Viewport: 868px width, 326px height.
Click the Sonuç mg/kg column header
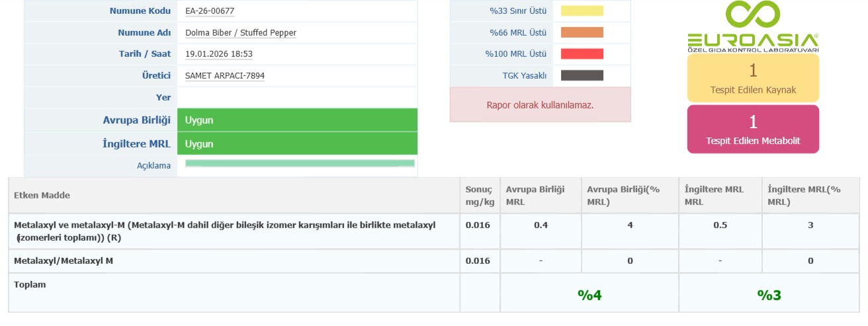pyautogui.click(x=478, y=195)
